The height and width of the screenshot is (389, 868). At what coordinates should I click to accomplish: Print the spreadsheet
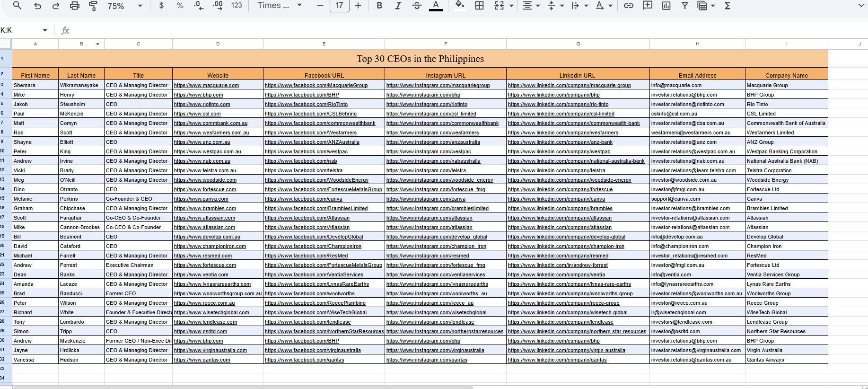pos(75,6)
